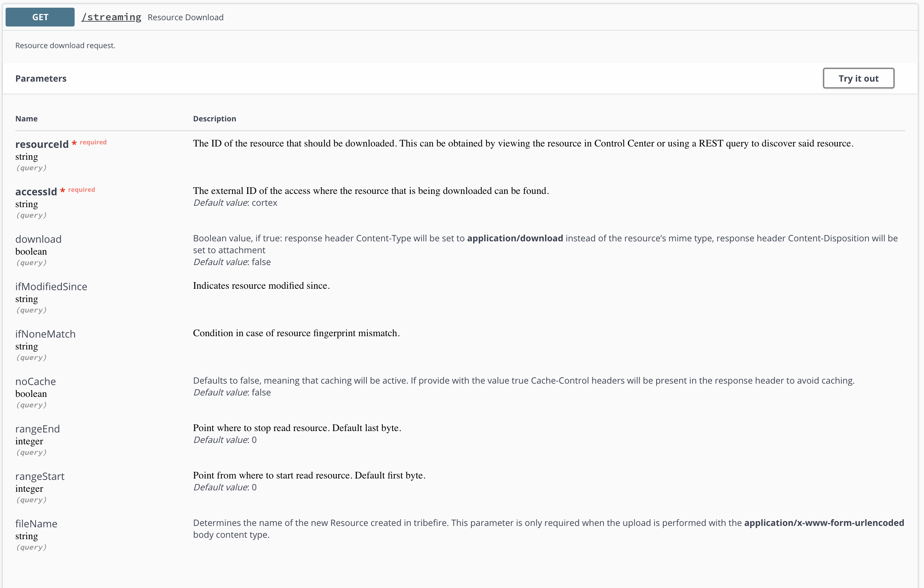Select the download parameter name

click(x=38, y=239)
